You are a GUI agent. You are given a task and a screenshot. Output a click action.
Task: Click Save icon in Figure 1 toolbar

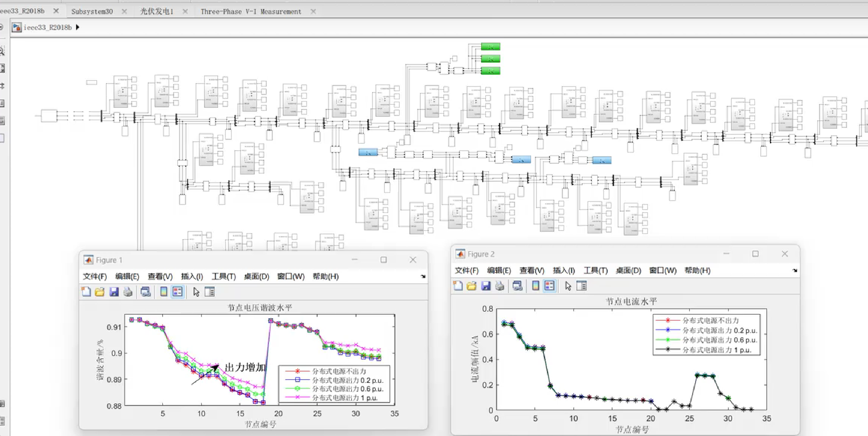point(114,292)
